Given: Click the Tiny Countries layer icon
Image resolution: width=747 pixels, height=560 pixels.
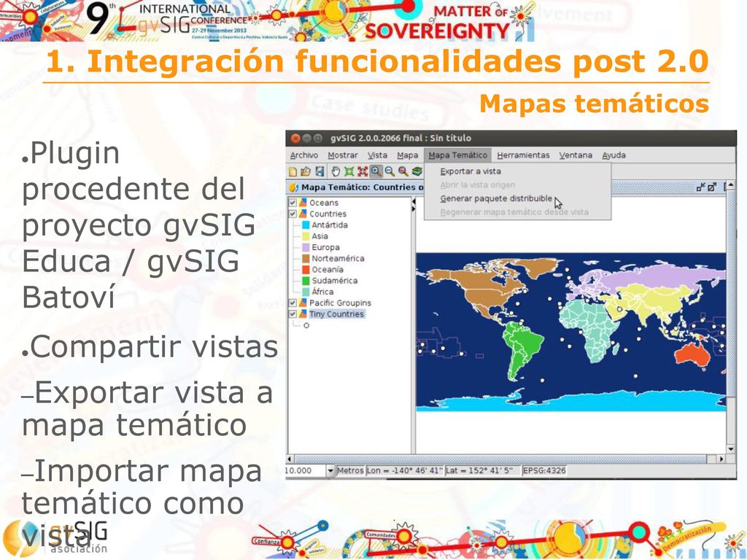Looking at the screenshot, I should (x=303, y=314).
